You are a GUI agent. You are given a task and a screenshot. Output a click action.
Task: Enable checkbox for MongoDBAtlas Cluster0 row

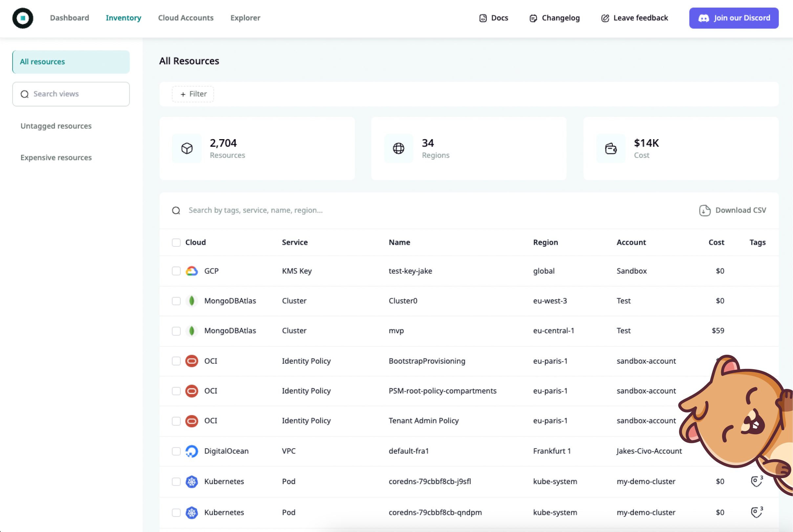pos(176,300)
